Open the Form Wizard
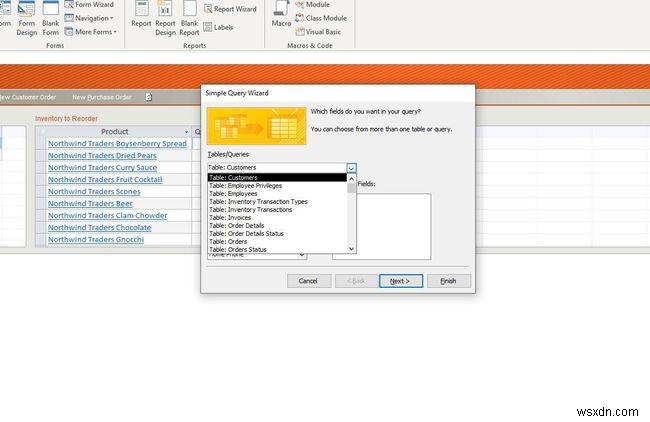The width and height of the screenshot is (650, 422). pyautogui.click(x=89, y=5)
